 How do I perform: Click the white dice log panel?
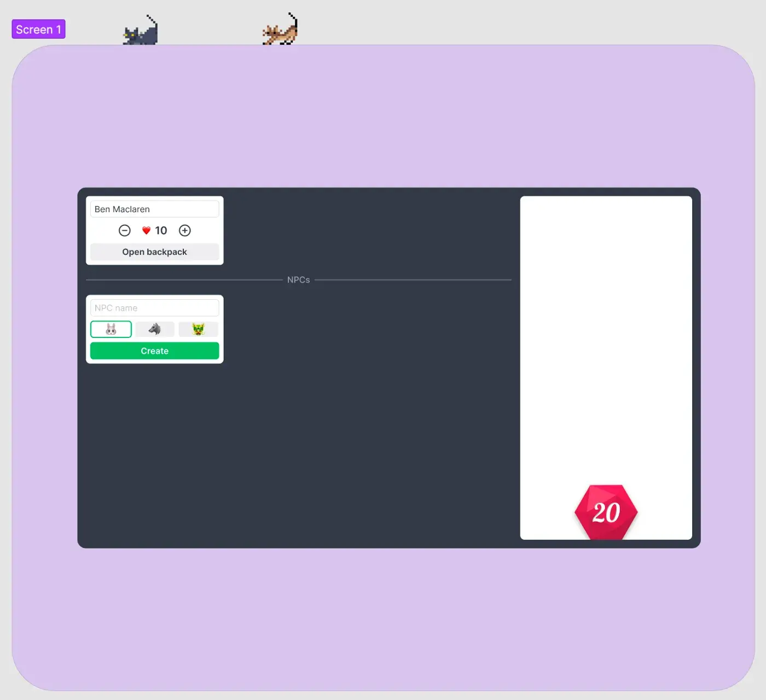click(606, 367)
